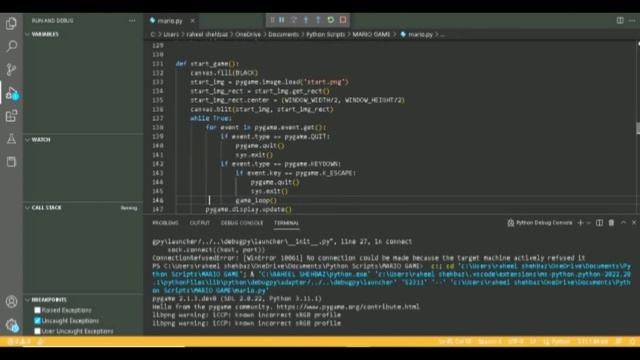640x360 pixels.
Task: Pause the debugger from the debug toolbar
Action: 282,20
